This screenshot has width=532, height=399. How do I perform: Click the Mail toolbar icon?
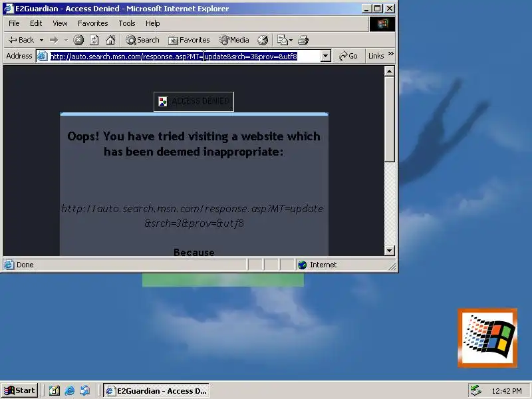click(x=282, y=40)
